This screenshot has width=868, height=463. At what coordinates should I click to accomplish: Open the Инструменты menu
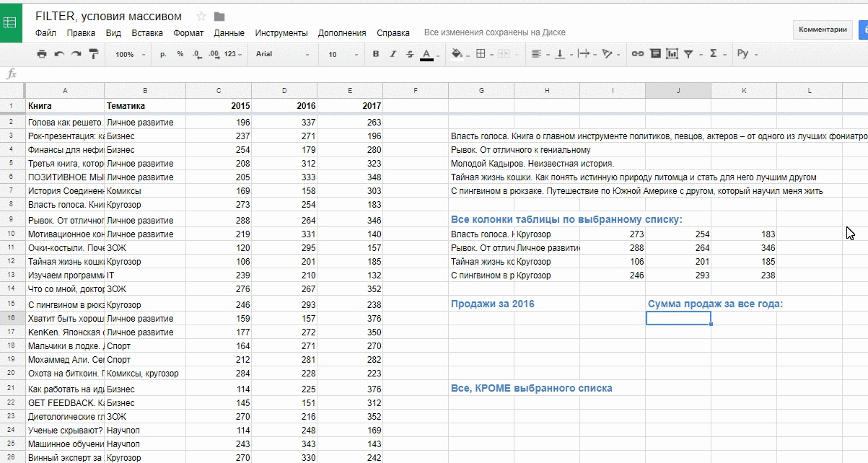click(x=281, y=33)
